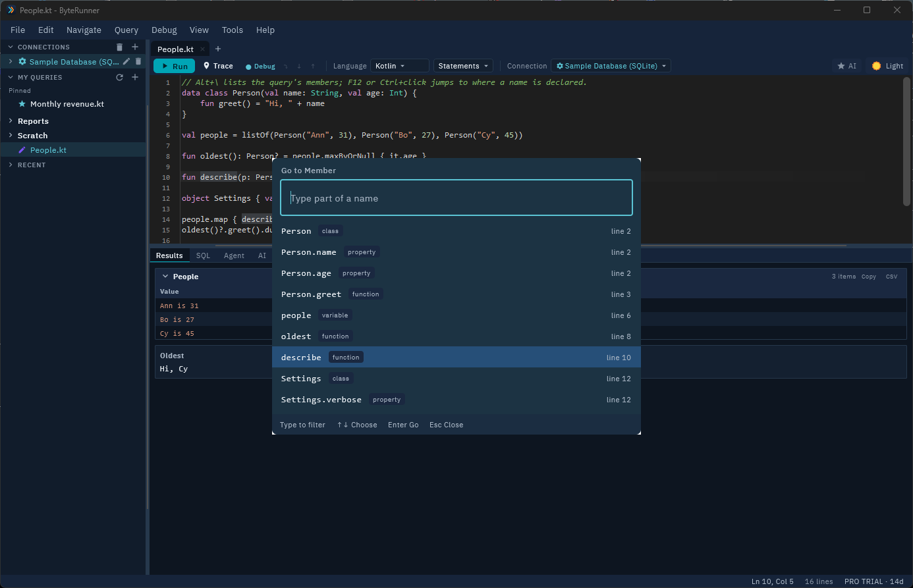Image resolution: width=913 pixels, height=588 pixels.
Task: Refresh the My Queries list
Action: 119,77
